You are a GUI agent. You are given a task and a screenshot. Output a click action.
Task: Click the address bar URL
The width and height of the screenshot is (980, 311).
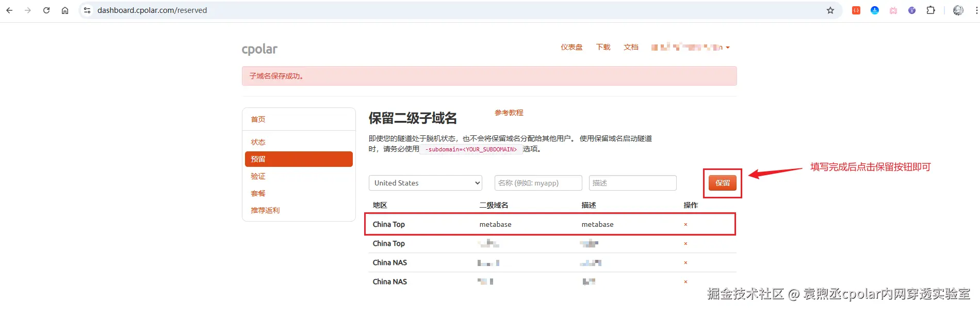152,10
